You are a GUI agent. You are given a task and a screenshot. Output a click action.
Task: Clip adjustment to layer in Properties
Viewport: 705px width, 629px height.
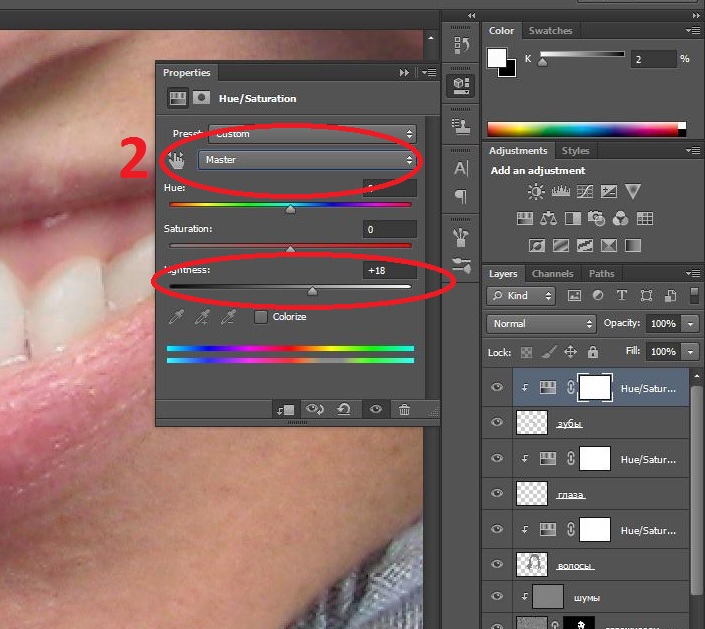click(x=286, y=410)
